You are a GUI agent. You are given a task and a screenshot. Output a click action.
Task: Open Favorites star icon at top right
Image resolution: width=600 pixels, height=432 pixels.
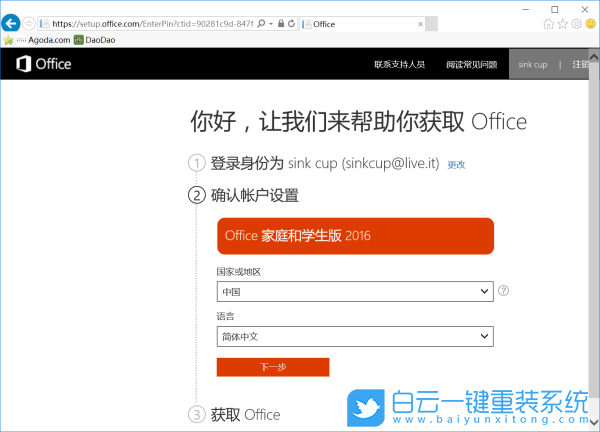point(562,24)
